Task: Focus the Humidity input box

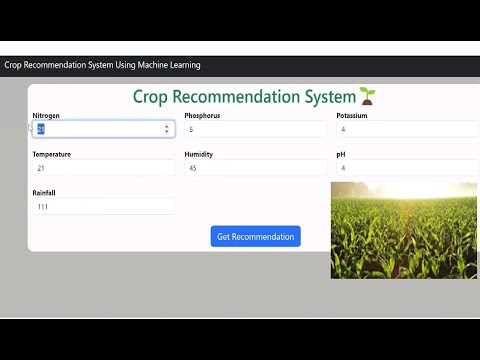Action: [255, 168]
